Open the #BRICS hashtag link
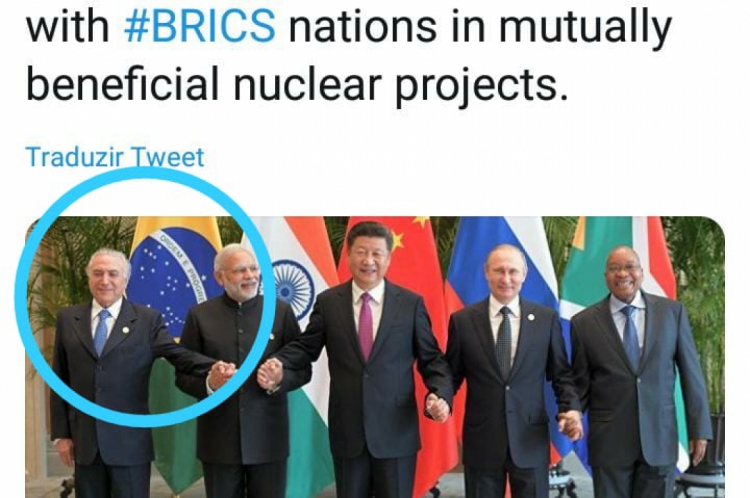The height and width of the screenshot is (498, 750). [x=199, y=26]
